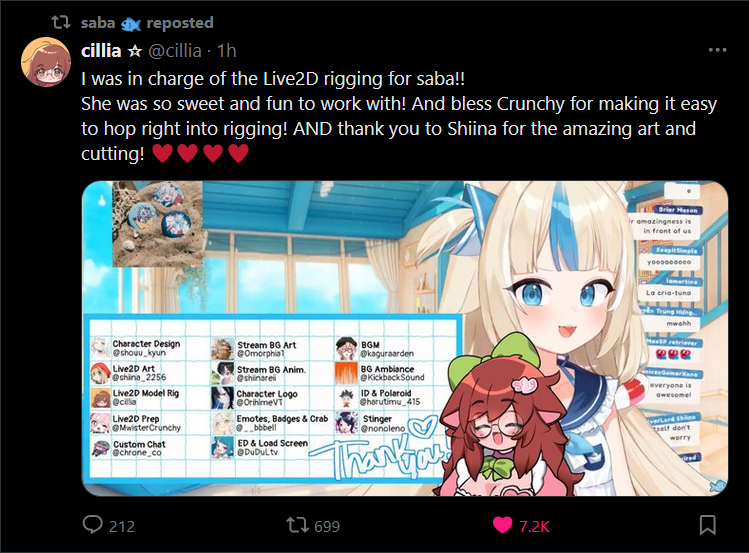This screenshot has height=553, width=749.
Task: Unlike the post via pink heart
Action: click(x=503, y=525)
